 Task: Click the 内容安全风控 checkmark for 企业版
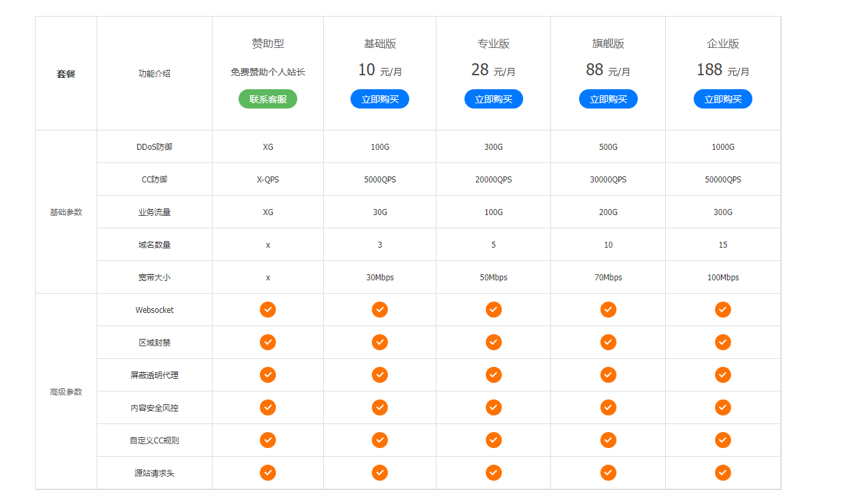click(723, 407)
